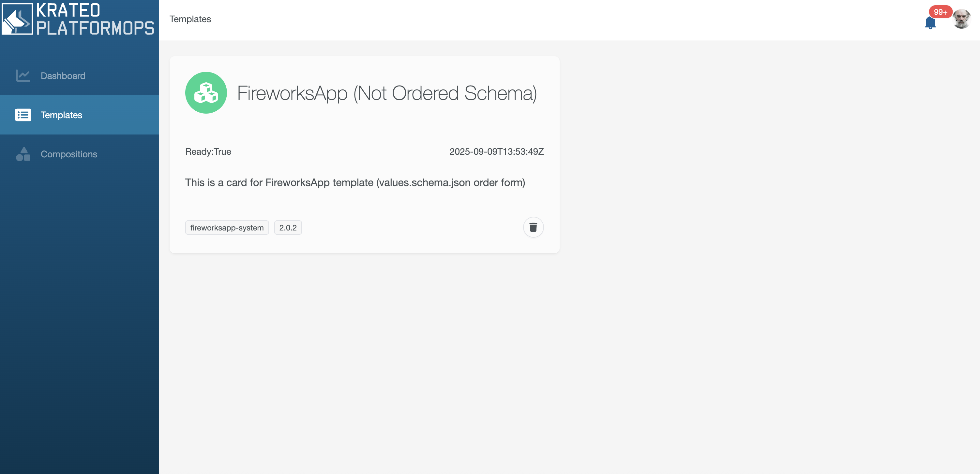Click the fireworksapp-system tag
Image resolution: width=980 pixels, height=474 pixels.
point(227,228)
